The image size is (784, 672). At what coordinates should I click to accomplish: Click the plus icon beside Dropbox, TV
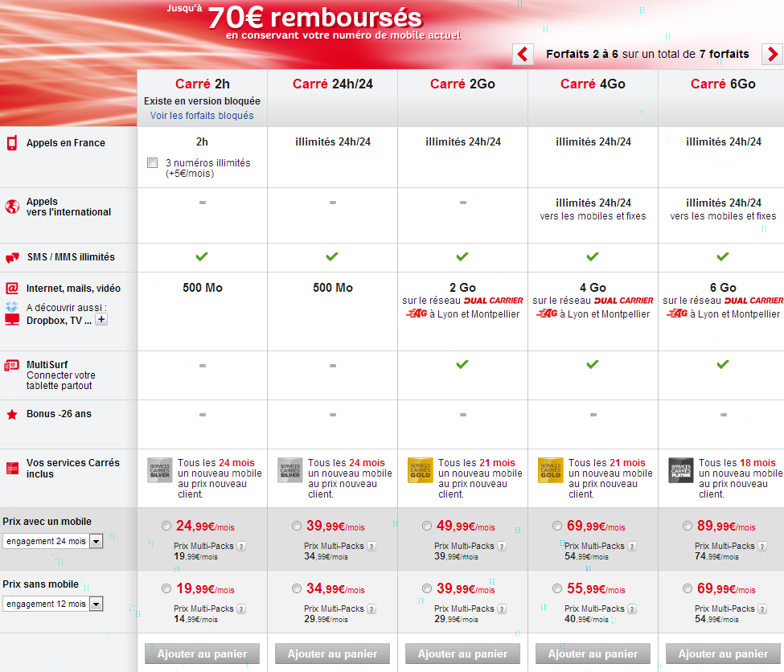click(x=101, y=319)
